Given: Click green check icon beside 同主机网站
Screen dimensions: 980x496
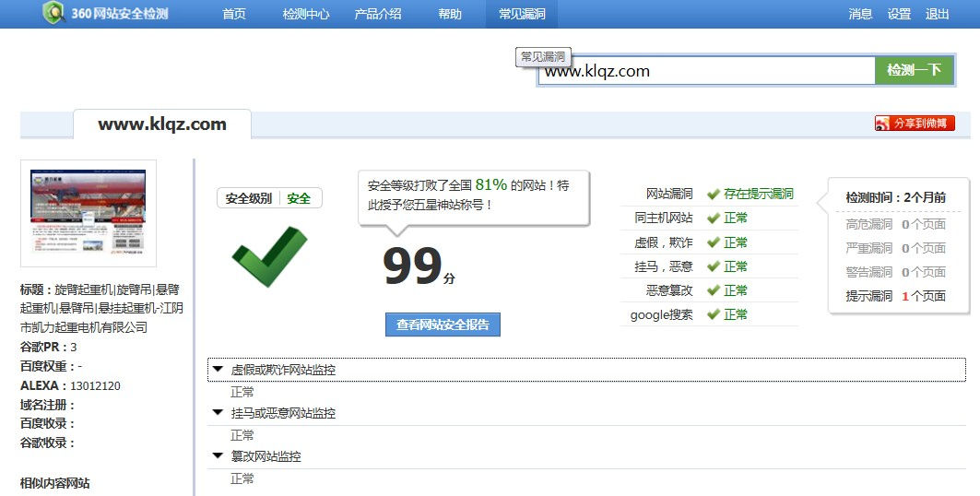Looking at the screenshot, I should (x=713, y=218).
